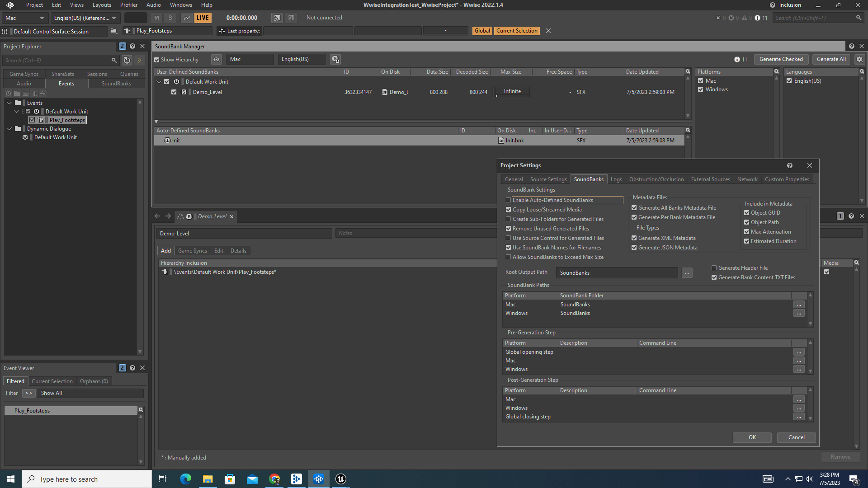
Task: Click the Wwise logo menu icon
Action: [x=10, y=5]
